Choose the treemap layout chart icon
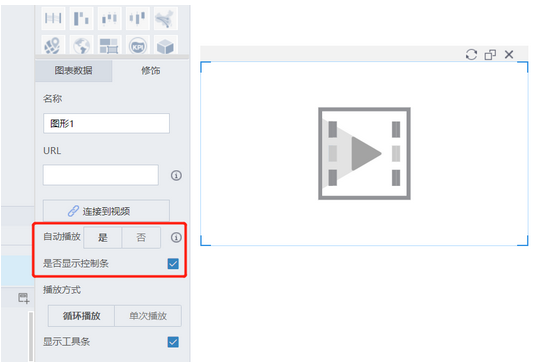This screenshot has width=536, height=362. 109,45
